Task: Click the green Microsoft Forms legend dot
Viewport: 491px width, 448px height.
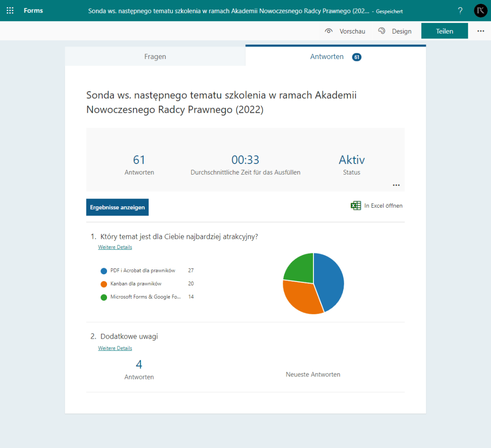Action: 104,297
